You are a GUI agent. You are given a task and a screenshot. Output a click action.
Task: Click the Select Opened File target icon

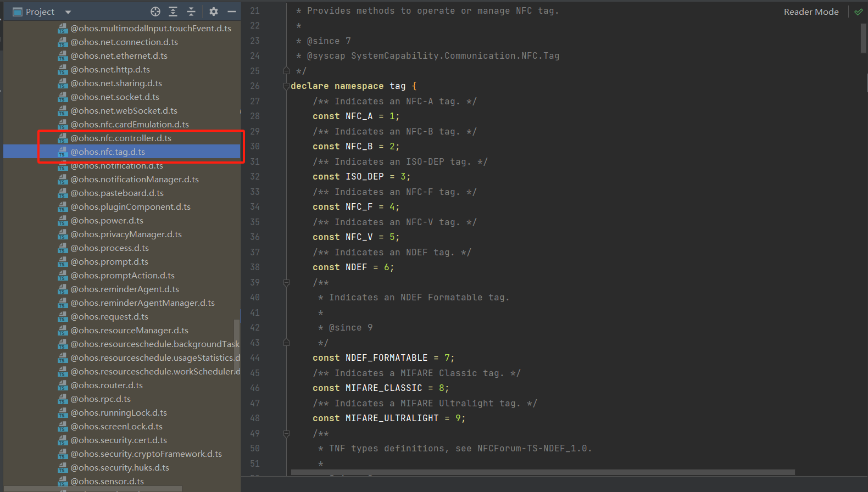pyautogui.click(x=155, y=12)
